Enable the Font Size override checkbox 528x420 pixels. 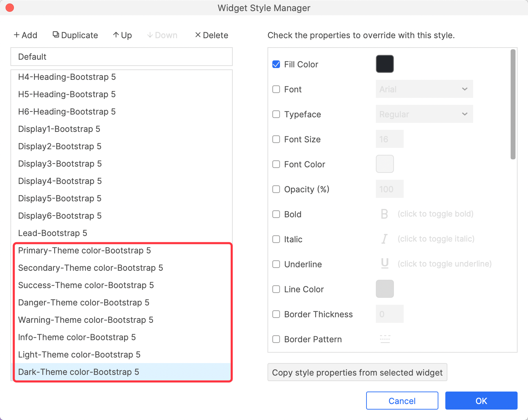point(276,139)
